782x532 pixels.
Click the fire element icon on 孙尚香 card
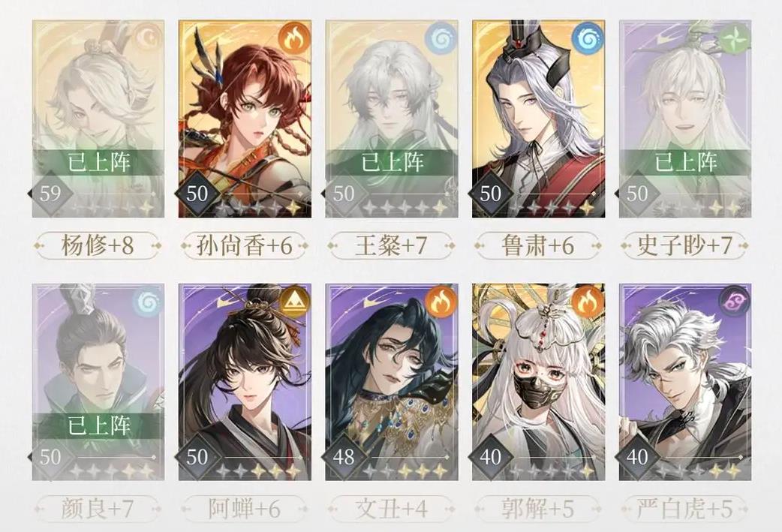point(293,39)
